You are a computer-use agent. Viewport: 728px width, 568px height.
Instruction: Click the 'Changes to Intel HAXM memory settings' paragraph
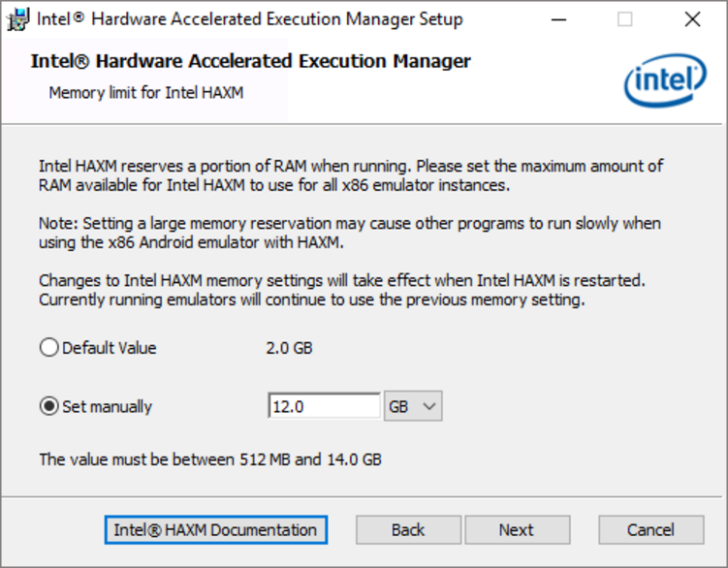pos(342,290)
